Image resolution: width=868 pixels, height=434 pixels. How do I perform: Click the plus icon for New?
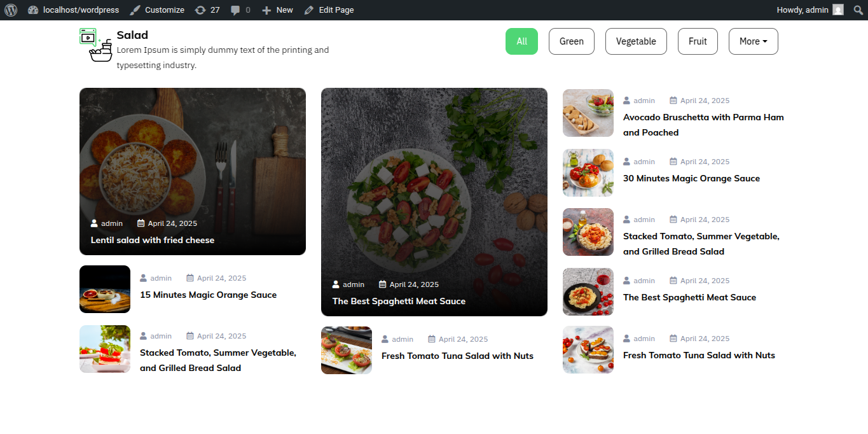pos(266,10)
